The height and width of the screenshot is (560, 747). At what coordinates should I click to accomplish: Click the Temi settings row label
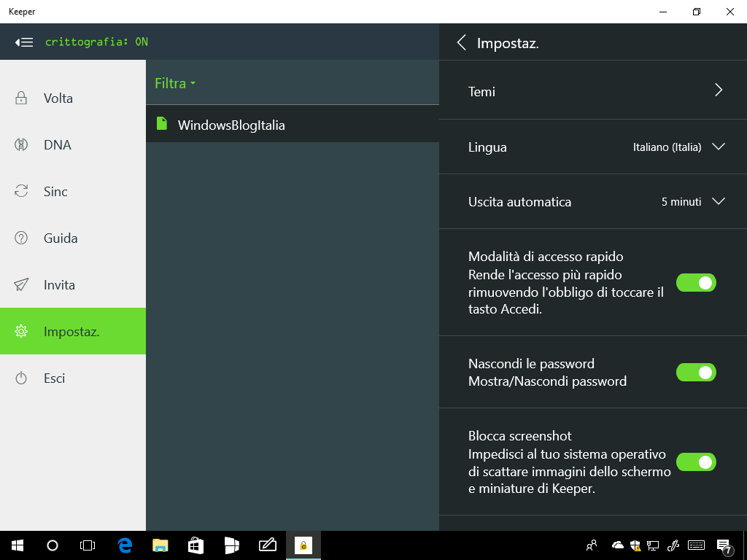point(481,91)
